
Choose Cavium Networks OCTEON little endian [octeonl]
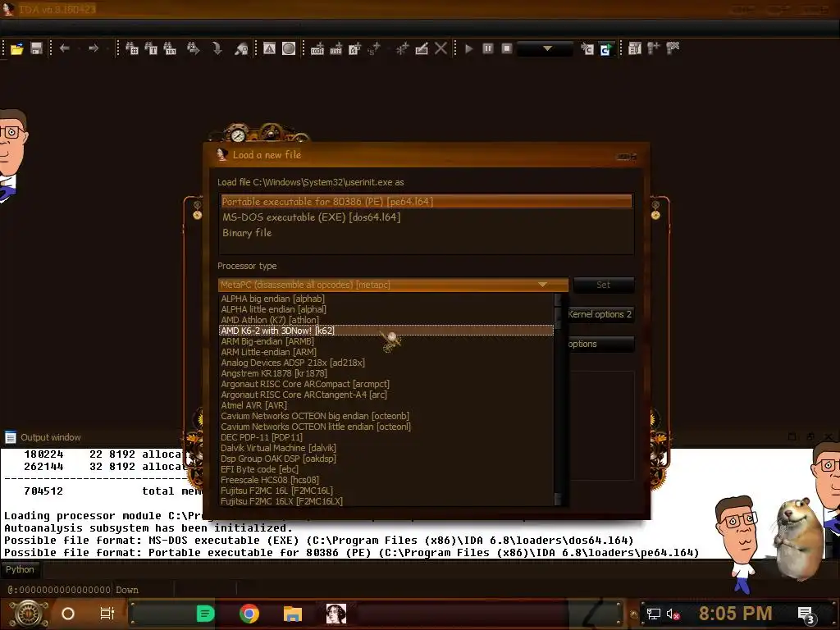tap(386, 427)
